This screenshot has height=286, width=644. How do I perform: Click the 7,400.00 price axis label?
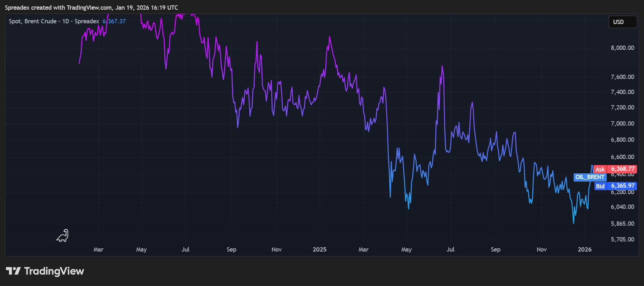(x=622, y=92)
